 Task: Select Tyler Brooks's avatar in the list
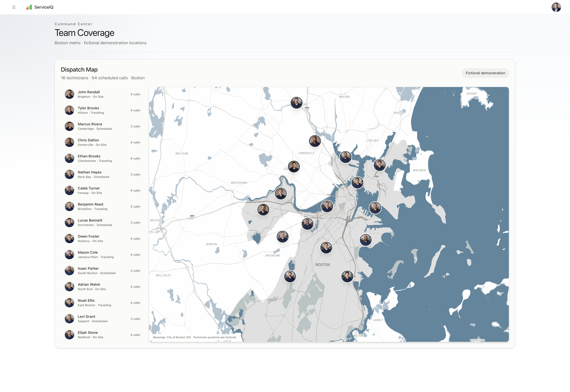click(x=69, y=110)
